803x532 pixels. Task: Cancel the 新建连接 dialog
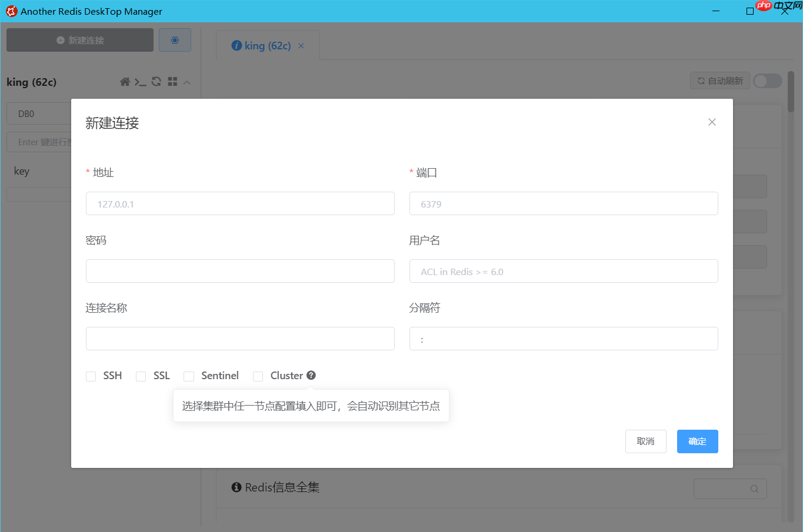645,441
